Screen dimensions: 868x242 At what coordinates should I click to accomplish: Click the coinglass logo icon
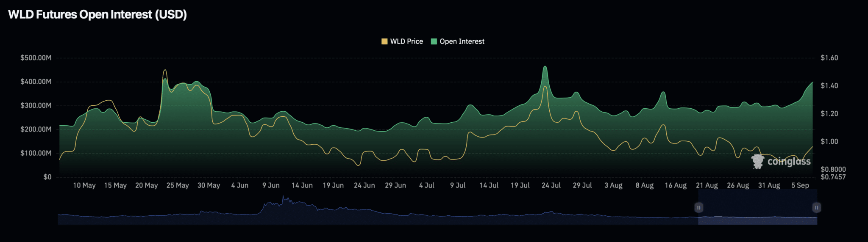757,162
